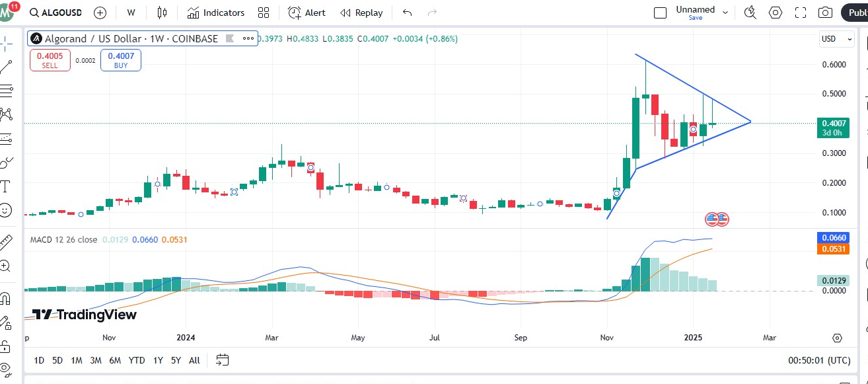The image size is (868, 384).
Task: Click the Indicators button
Action: pos(216,12)
